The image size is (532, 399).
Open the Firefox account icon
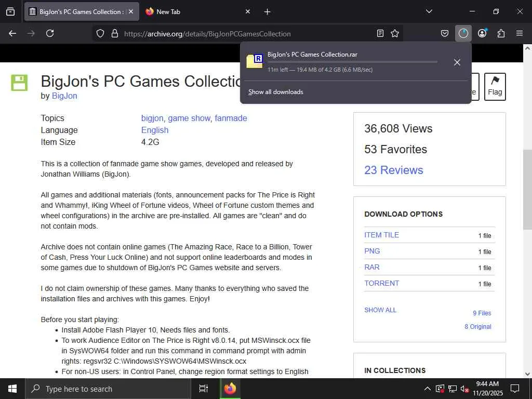(482, 33)
